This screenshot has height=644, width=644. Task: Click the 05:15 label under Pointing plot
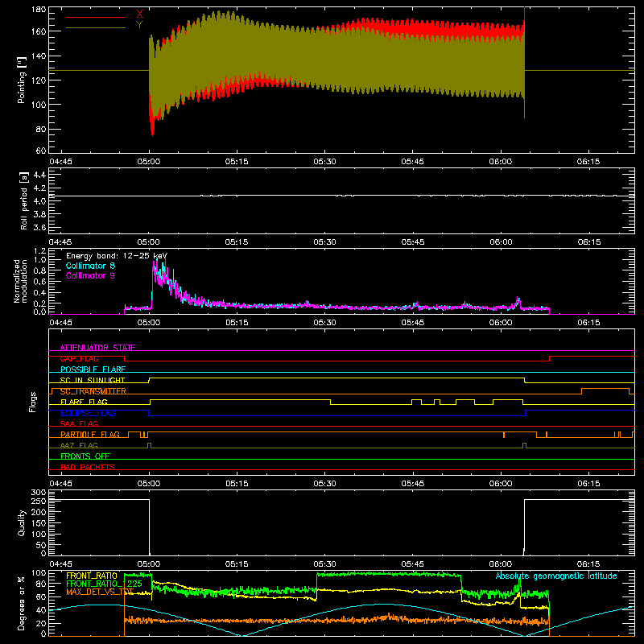point(237,162)
